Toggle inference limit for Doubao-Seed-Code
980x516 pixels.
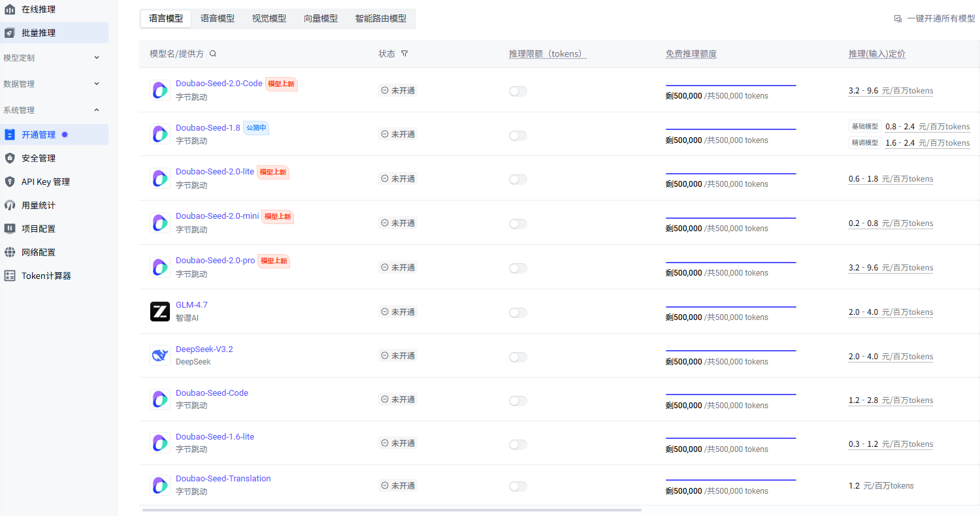(518, 400)
